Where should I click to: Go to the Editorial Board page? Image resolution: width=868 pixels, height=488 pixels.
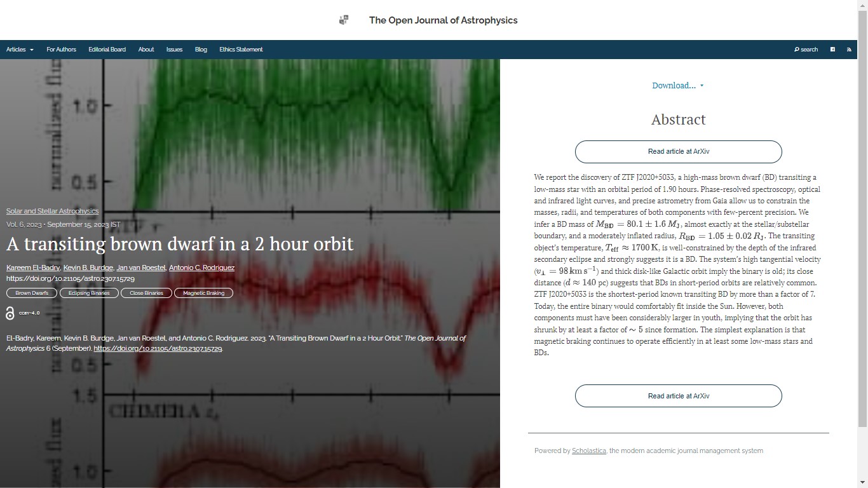point(107,50)
